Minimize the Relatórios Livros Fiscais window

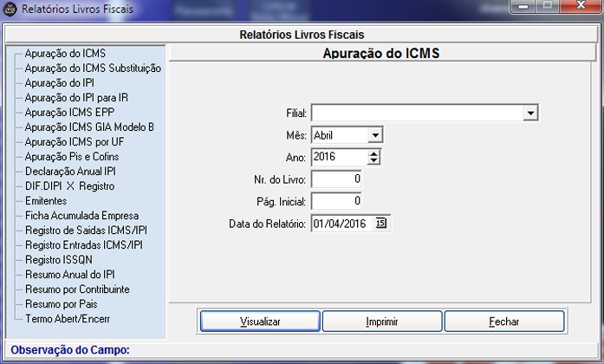[523, 6]
